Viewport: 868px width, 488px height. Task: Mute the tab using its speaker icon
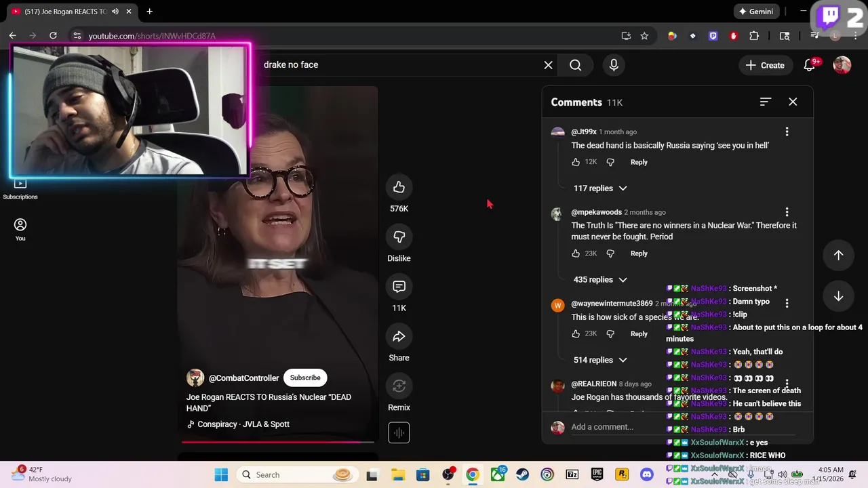[x=115, y=12]
